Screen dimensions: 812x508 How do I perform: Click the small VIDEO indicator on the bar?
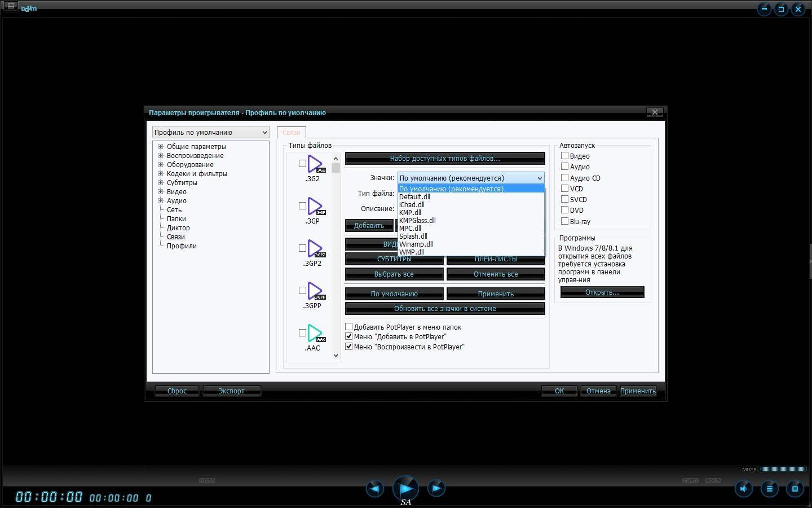tap(207, 480)
